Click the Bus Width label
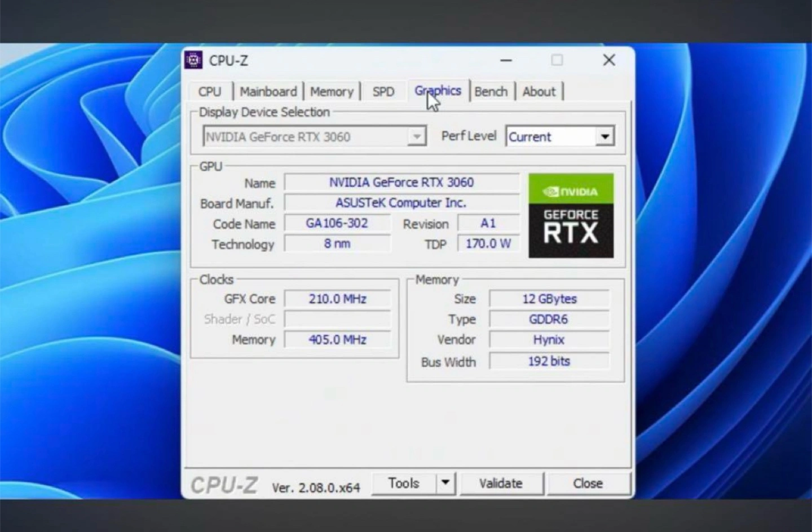This screenshot has height=532, width=812. tap(448, 362)
